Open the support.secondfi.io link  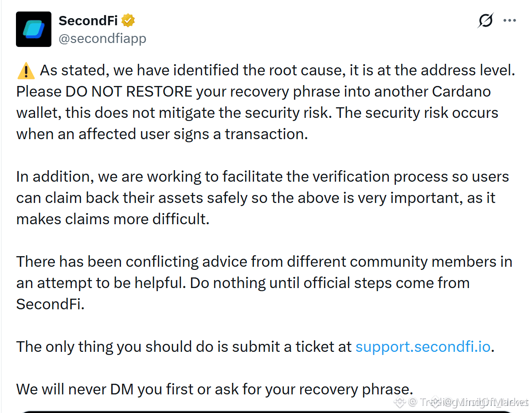pos(423,347)
